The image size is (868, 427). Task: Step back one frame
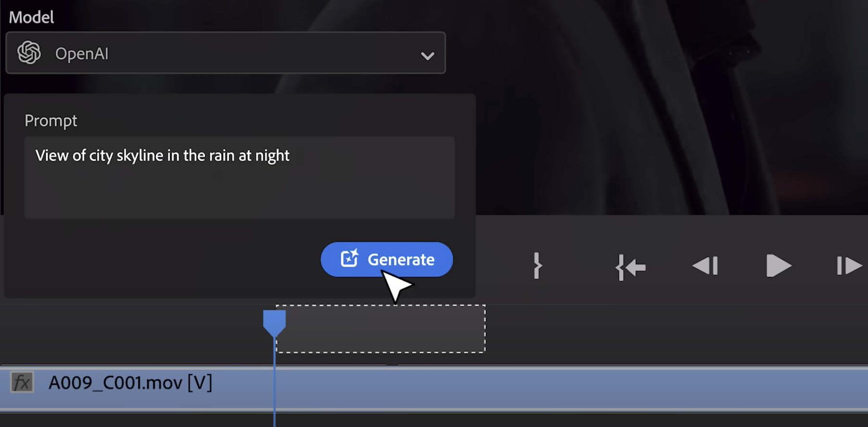[705, 266]
